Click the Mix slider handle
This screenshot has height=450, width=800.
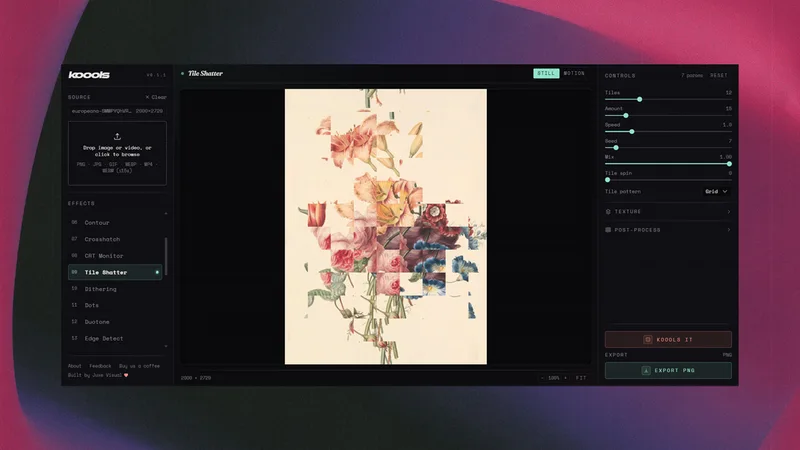(729, 164)
